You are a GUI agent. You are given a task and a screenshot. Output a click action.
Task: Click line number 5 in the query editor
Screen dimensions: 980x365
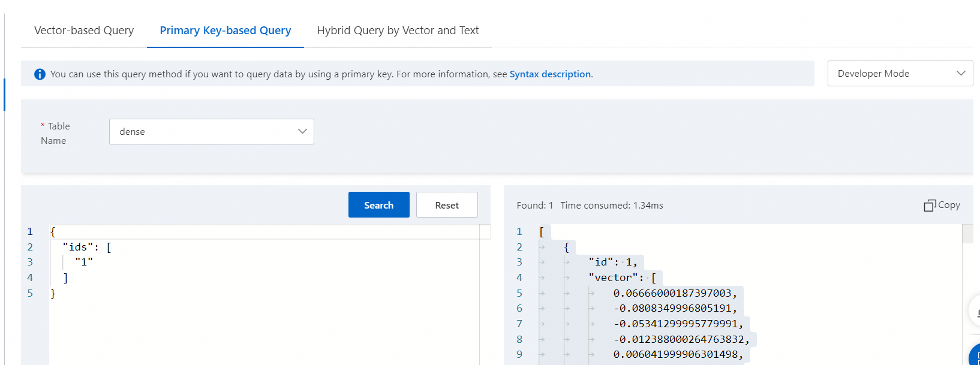tap(30, 293)
